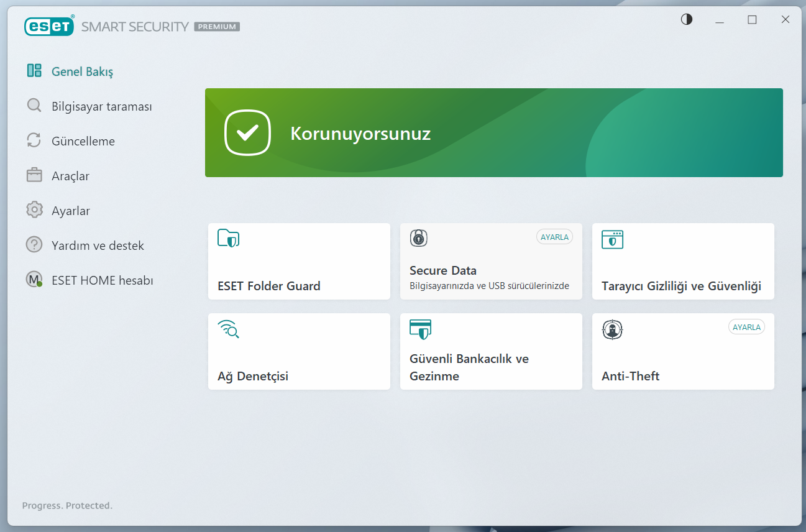
Task: Click the Ağ Denetçisi Wi-Fi search icon
Action: [x=228, y=329]
